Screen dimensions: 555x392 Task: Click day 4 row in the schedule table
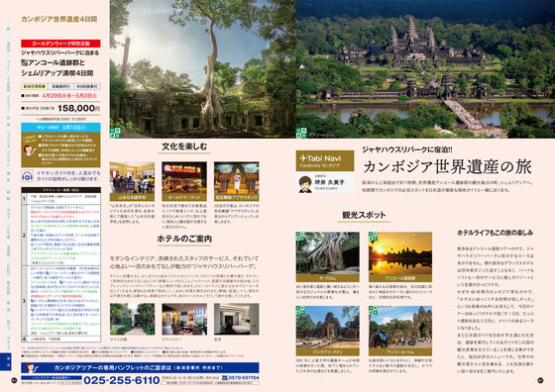60,339
